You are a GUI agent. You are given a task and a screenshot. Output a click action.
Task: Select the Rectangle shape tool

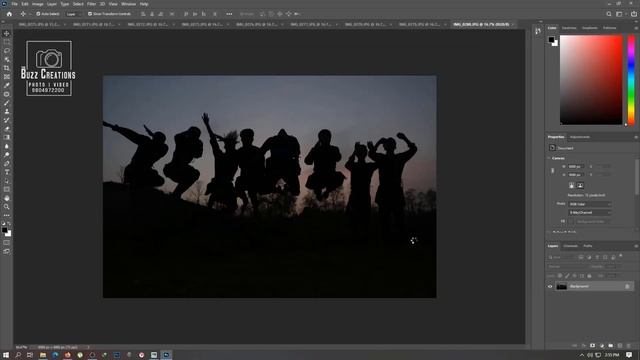(7, 189)
